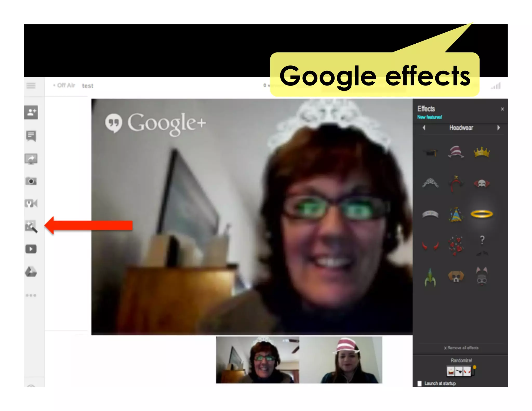Open the New features! link
Viewport: 532px width, 411px height.
point(430,117)
